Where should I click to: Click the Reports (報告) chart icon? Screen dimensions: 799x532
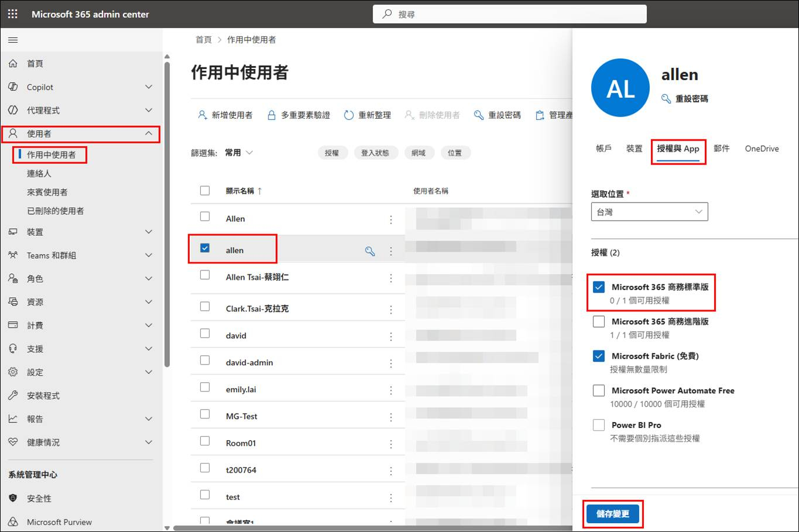click(x=13, y=418)
